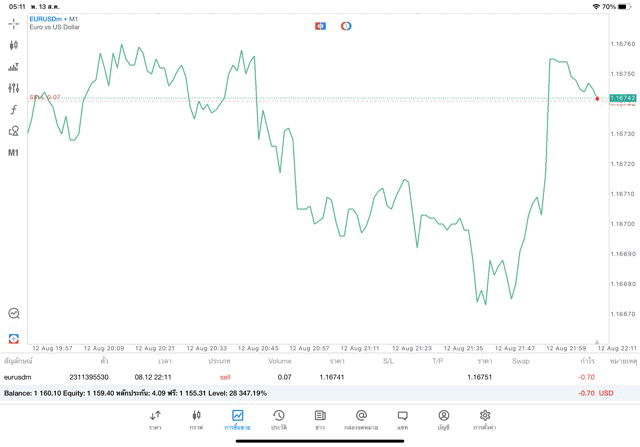Open the candlestick chart type selector
Image resolution: width=640 pixels, height=447 pixels.
tap(13, 45)
